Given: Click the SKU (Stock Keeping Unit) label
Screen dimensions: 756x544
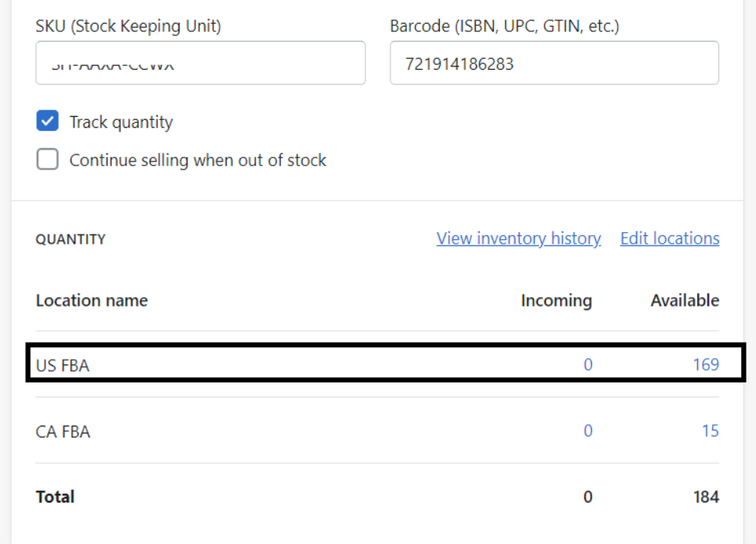Looking at the screenshot, I should [x=129, y=26].
